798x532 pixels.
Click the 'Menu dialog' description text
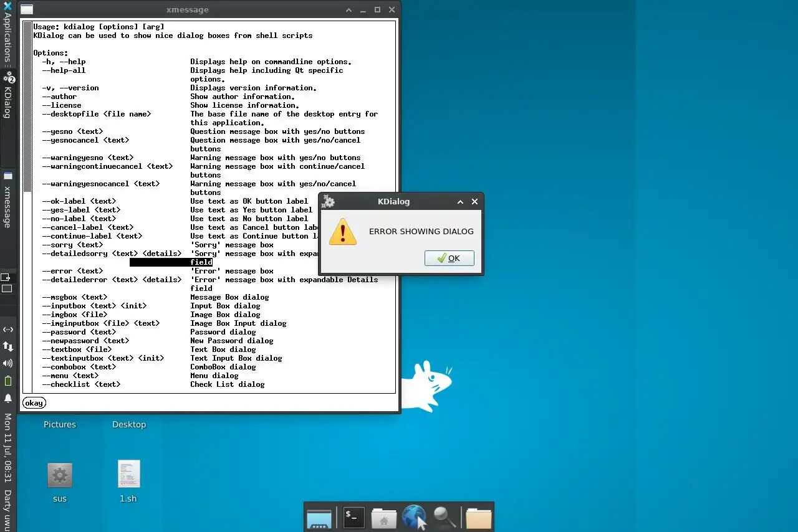coord(214,376)
